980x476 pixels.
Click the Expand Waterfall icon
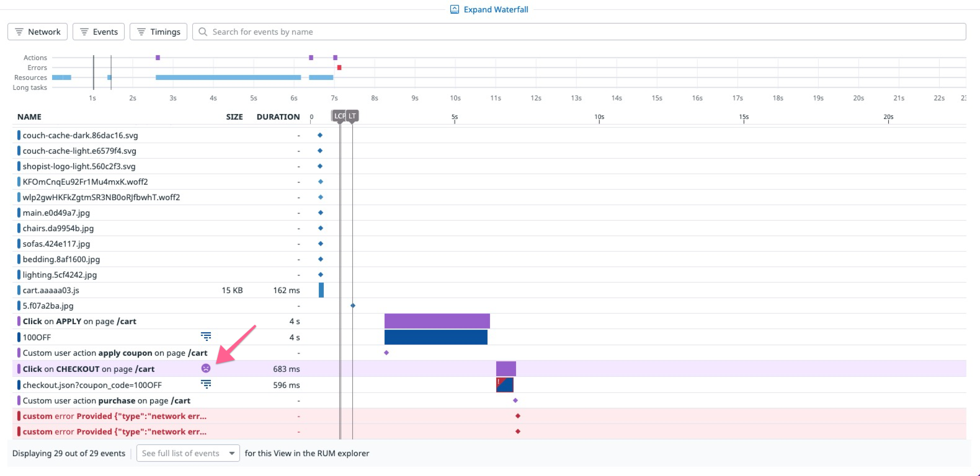click(x=454, y=9)
